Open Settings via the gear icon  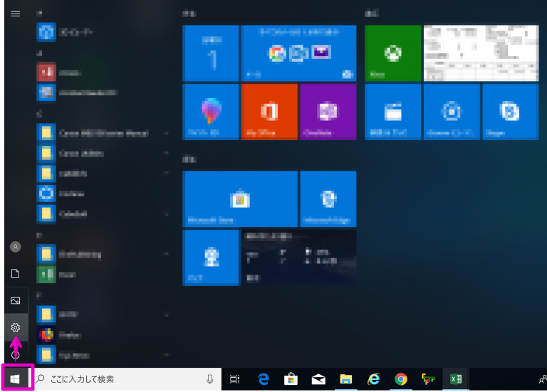click(16, 327)
